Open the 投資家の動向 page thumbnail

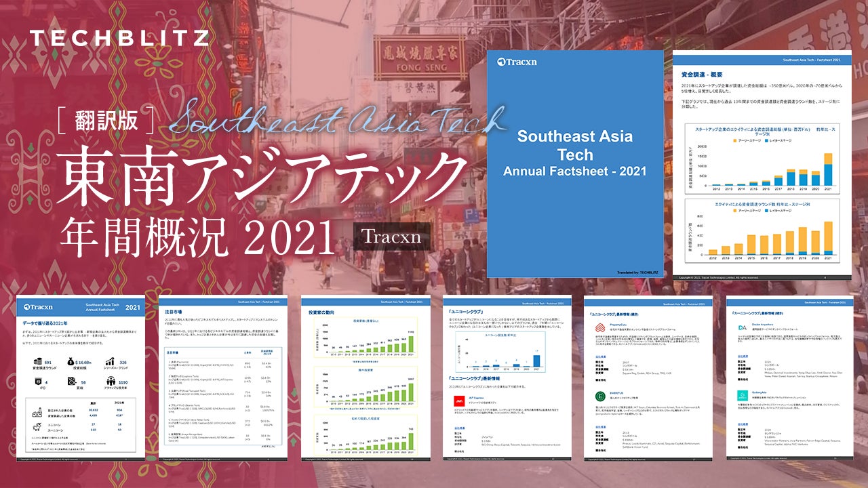click(366, 378)
